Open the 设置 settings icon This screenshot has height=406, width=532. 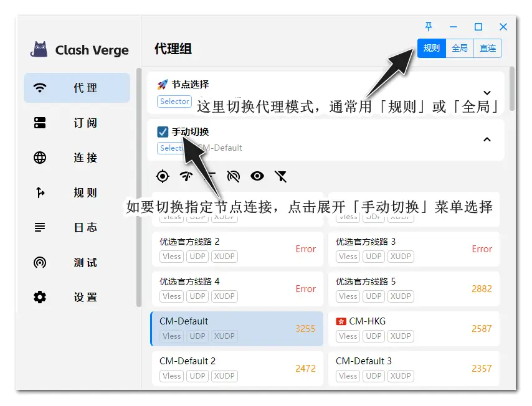tap(40, 297)
